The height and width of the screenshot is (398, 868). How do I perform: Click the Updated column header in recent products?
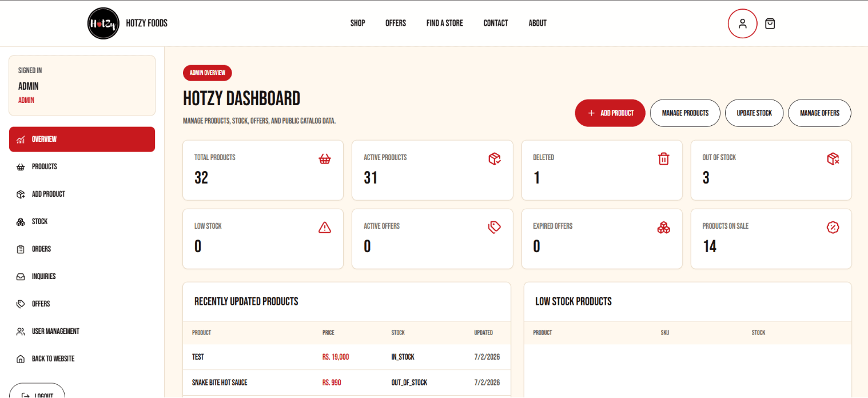coord(483,333)
